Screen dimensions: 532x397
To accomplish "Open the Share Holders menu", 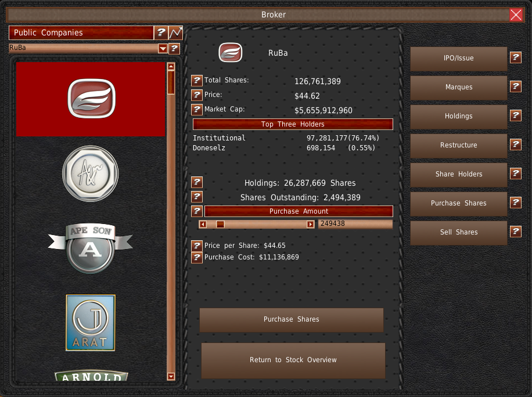I will click(x=459, y=174).
